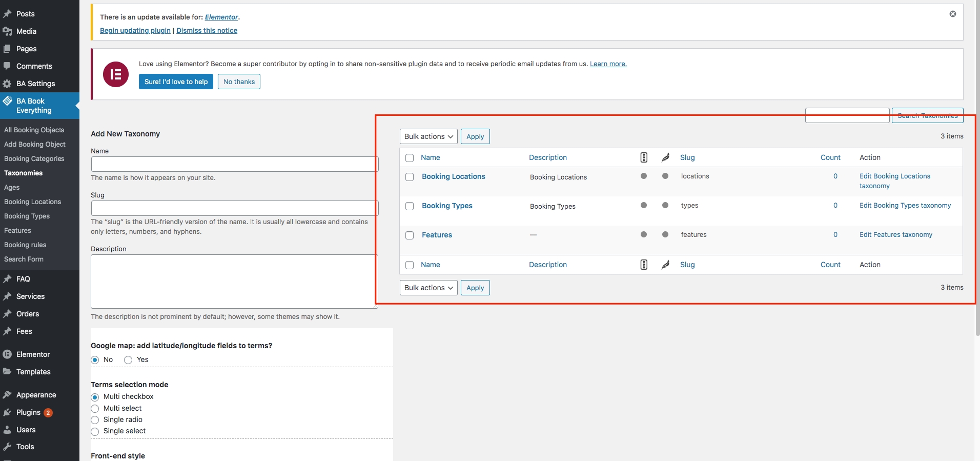Viewport: 980px width, 461px height.
Task: Open the top Bulk actions dropdown
Action: pyautogui.click(x=428, y=136)
